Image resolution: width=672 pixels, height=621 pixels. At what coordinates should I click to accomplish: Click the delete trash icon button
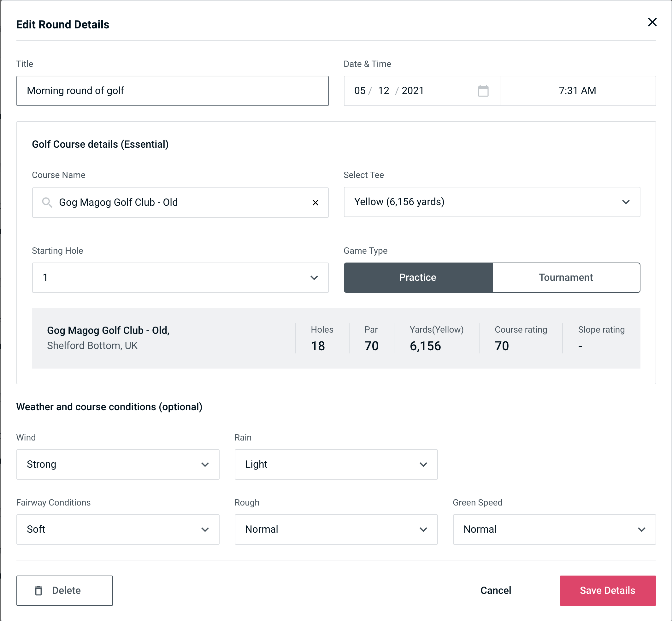(39, 591)
